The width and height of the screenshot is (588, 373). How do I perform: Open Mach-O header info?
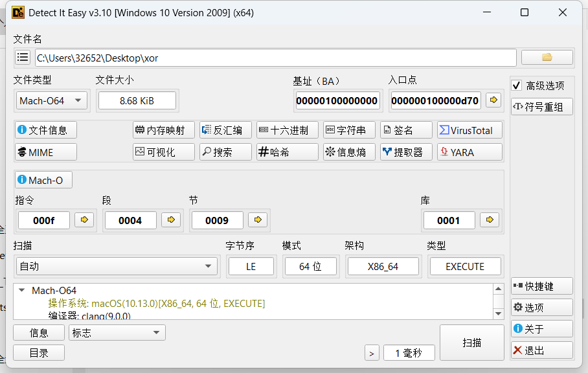[x=43, y=180]
